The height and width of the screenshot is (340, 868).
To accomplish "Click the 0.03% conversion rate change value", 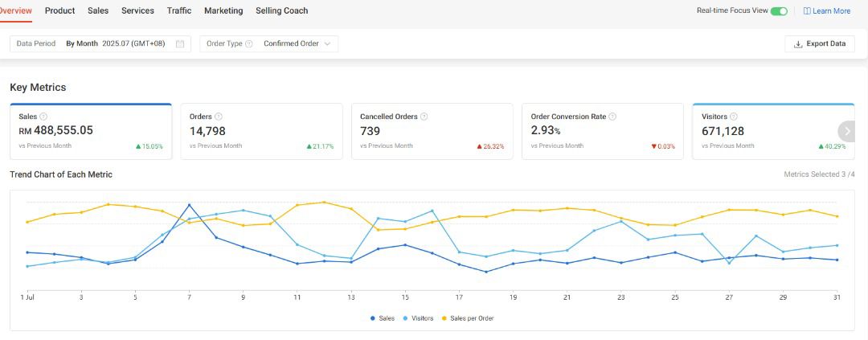I will pyautogui.click(x=663, y=146).
